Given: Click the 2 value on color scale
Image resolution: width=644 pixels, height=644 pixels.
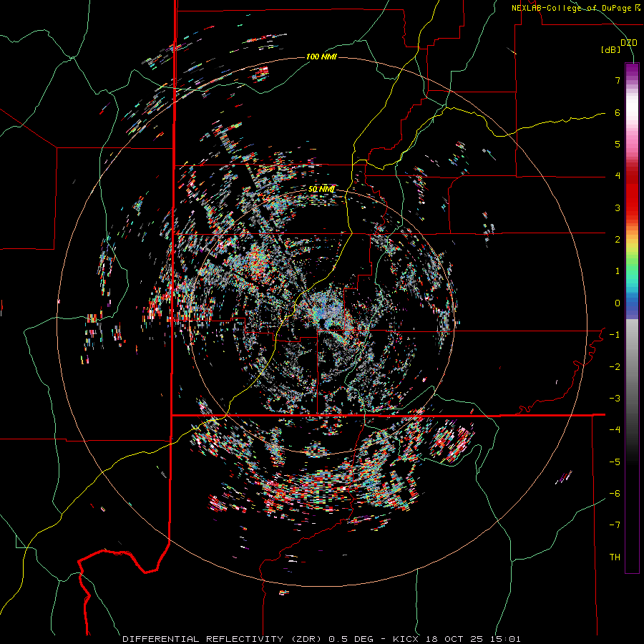Looking at the screenshot, I should [x=618, y=240].
